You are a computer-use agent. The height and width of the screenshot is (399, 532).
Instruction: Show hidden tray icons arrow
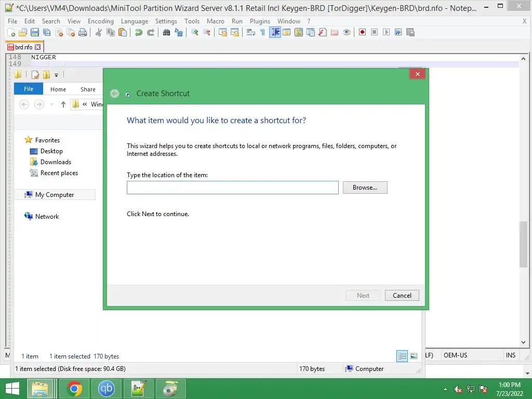click(x=445, y=389)
